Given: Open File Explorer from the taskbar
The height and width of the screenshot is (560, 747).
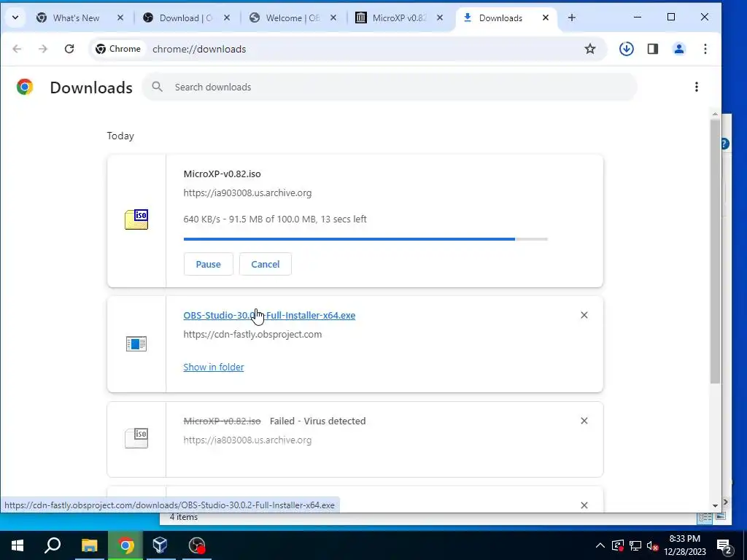Looking at the screenshot, I should 89,545.
